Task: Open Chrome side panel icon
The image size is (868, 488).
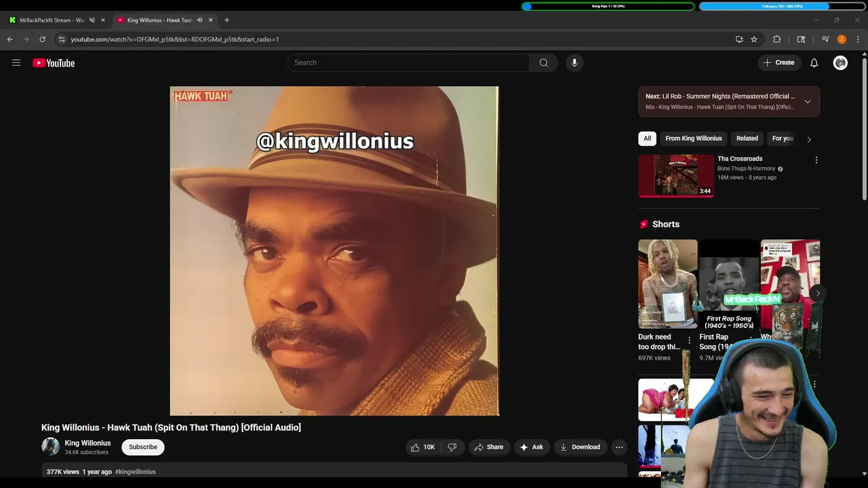Action: (801, 39)
